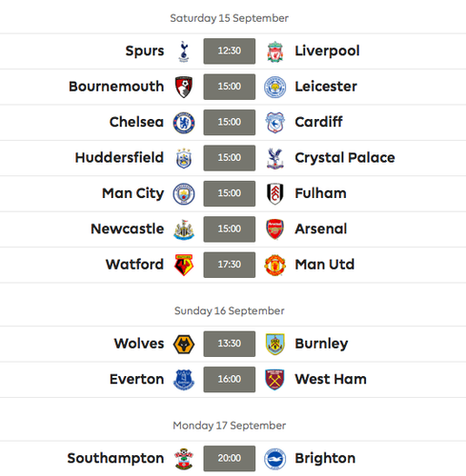Click the 13:30 Wolves v Burnley time
The image size is (466, 476).
tap(230, 344)
